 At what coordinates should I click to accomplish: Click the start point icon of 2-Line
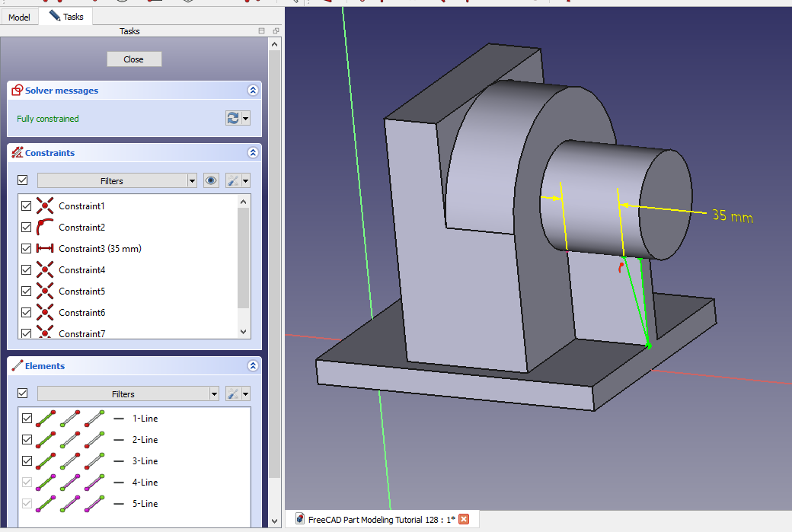70,440
